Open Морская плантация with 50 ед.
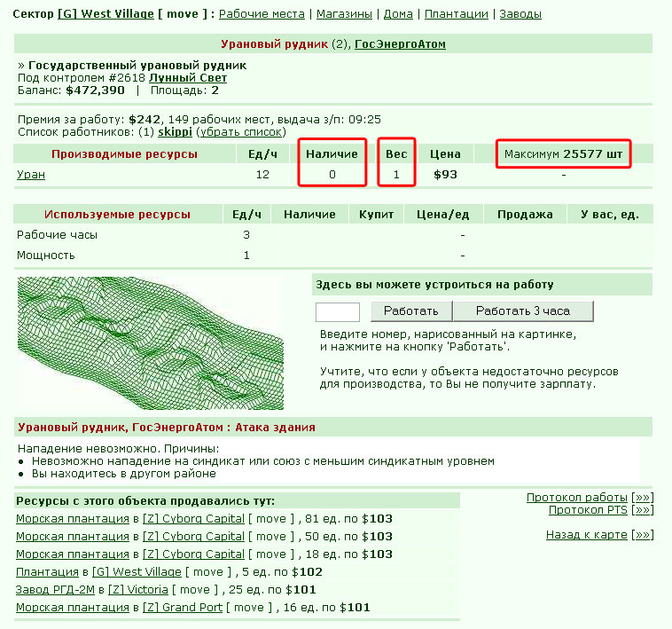 pos(73,537)
